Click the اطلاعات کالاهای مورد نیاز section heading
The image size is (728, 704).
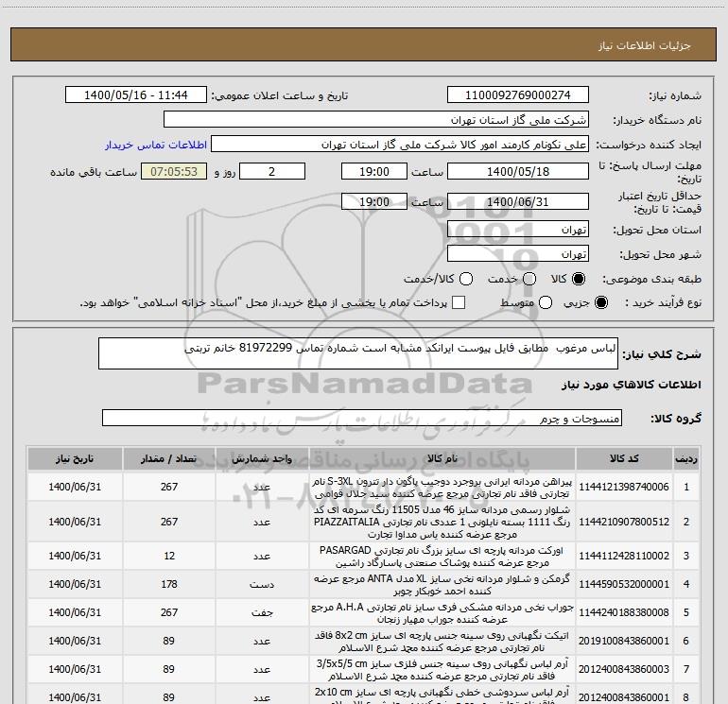point(632,385)
